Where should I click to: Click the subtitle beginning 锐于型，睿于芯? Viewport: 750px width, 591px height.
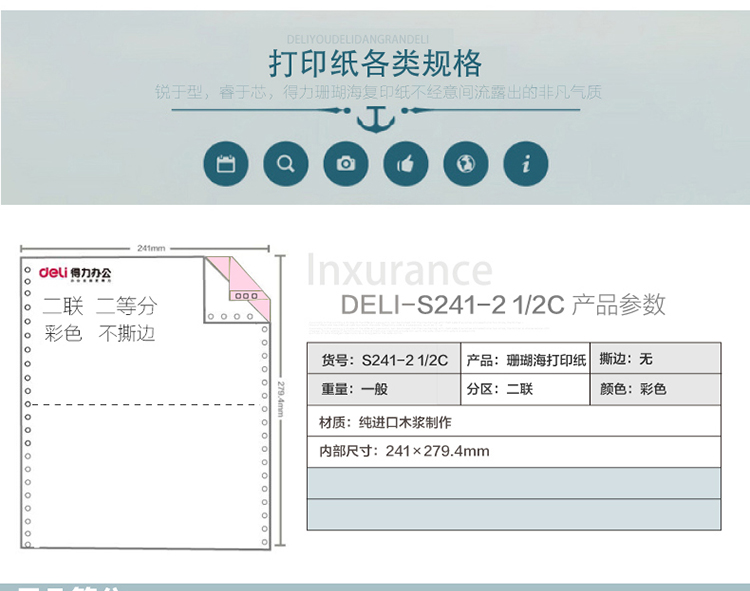[x=378, y=91]
